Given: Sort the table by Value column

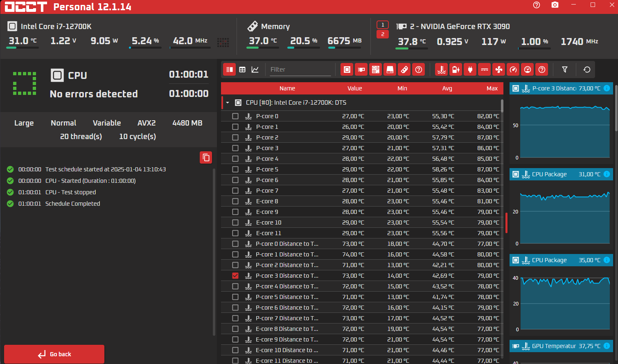Looking at the screenshot, I should (x=355, y=88).
